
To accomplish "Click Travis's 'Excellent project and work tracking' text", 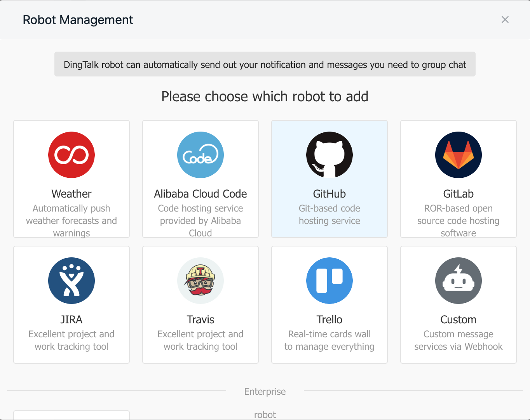I will point(200,340).
